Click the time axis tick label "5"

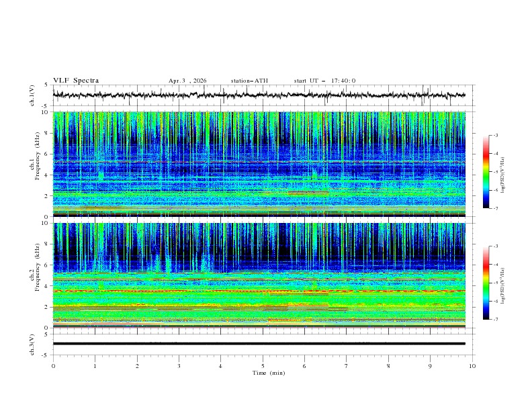(263, 366)
